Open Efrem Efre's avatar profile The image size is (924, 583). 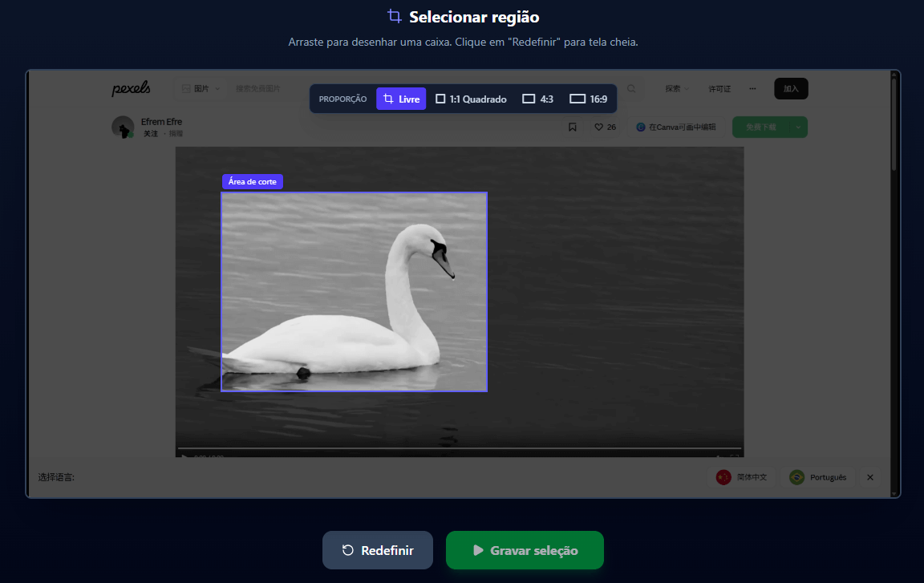(123, 128)
